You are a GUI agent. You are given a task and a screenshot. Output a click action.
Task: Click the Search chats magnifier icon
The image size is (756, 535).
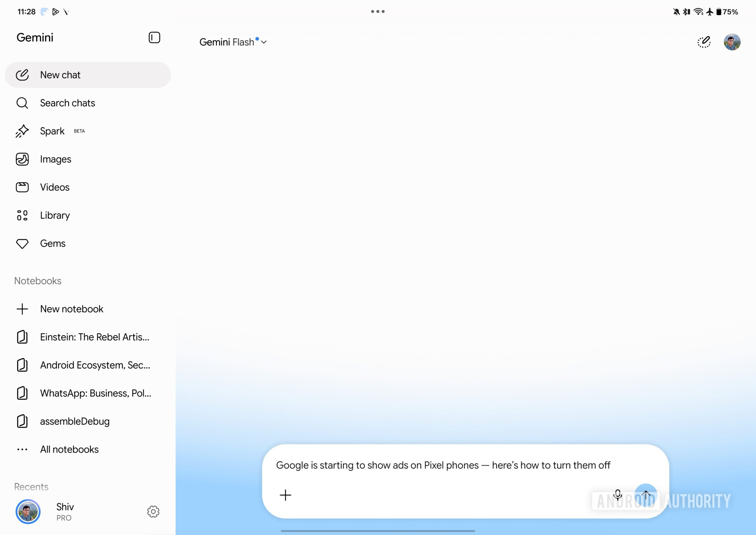pyautogui.click(x=22, y=103)
